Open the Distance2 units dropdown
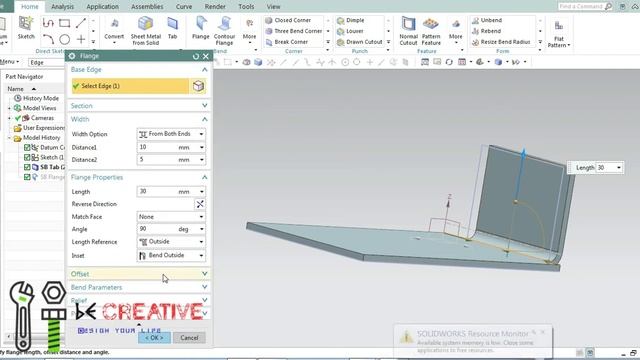This screenshot has width=640, height=360. tap(202, 160)
